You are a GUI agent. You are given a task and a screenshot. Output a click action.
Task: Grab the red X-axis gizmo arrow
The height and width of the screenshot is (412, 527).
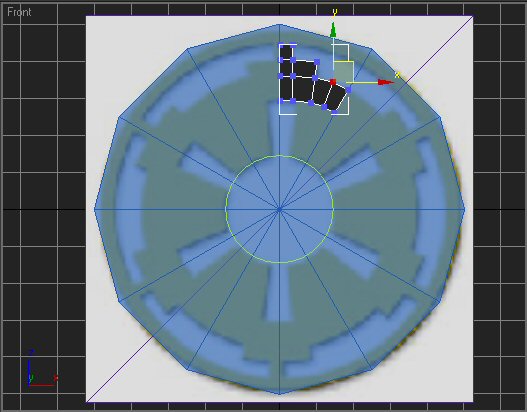(x=386, y=82)
